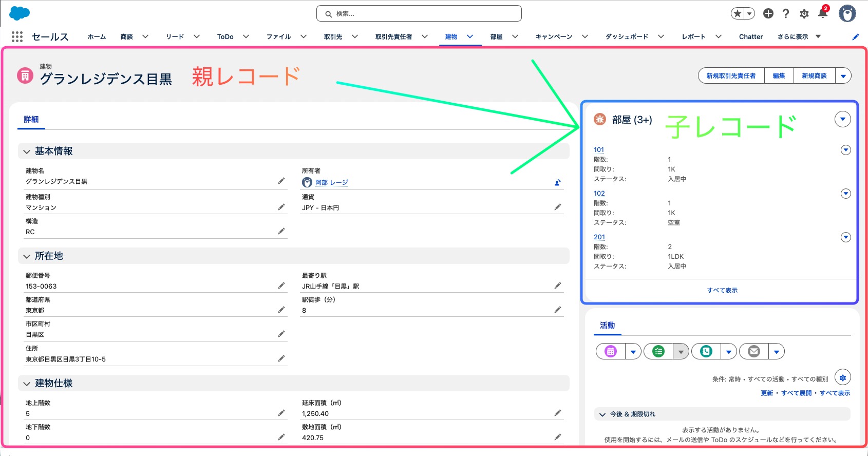This screenshot has width=868, height=456.
Task: Open the notifications bell icon
Action: 823,13
